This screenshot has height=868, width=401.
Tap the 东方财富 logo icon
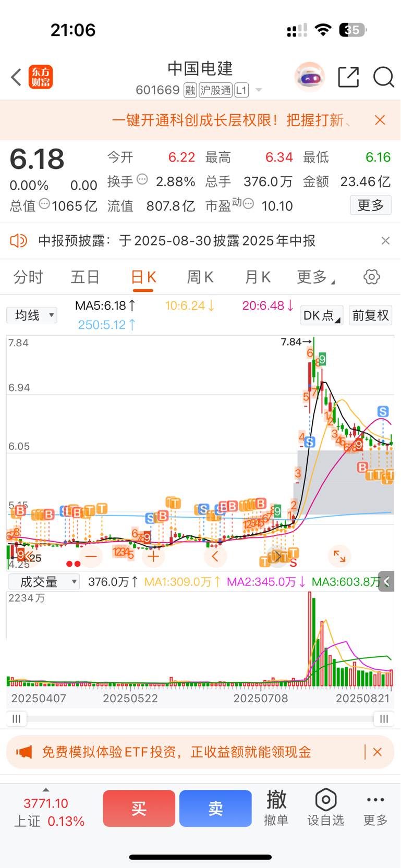click(41, 77)
